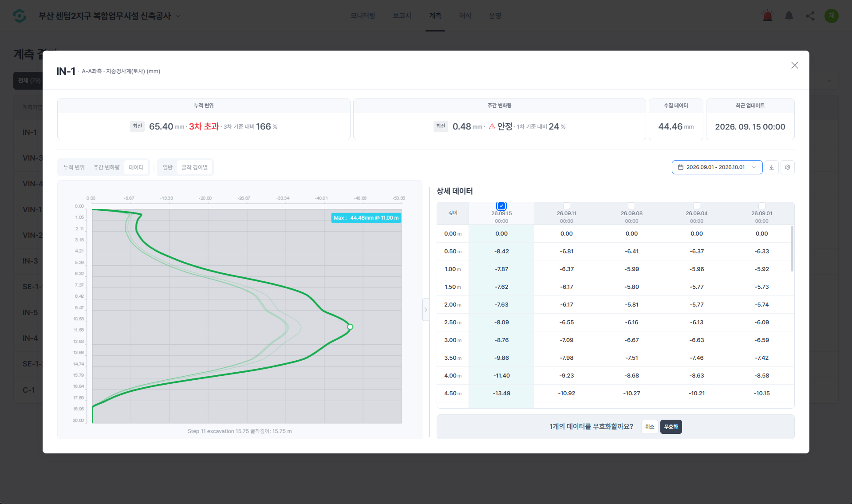The image size is (852, 504).
Task: Click the 최신 badge in 누적 변위 card
Action: [x=138, y=126]
